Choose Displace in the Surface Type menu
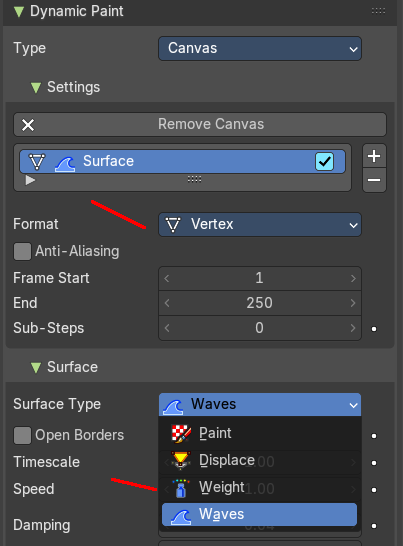Image resolution: width=403 pixels, height=546 pixels. point(259,461)
